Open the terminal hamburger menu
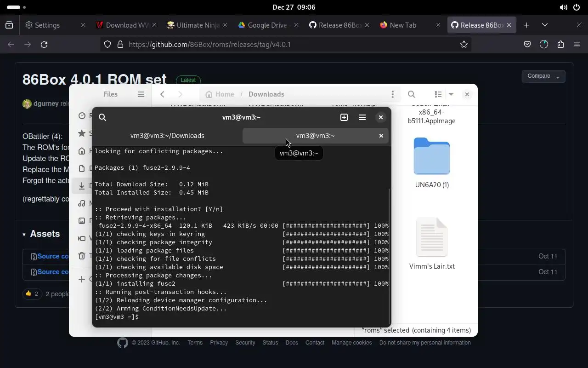 coord(362,117)
